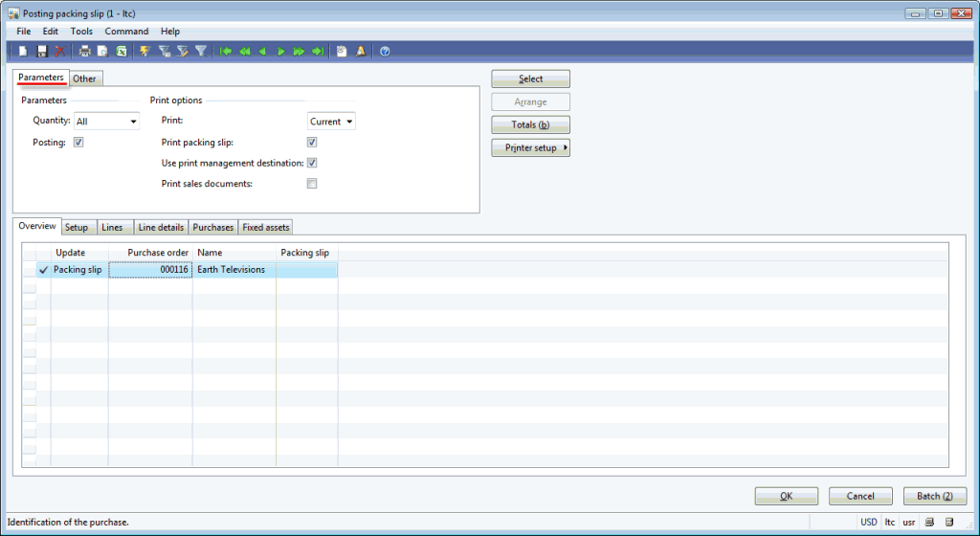Switch to the Lines tab
Viewport: 980px width, 536px height.
click(113, 228)
